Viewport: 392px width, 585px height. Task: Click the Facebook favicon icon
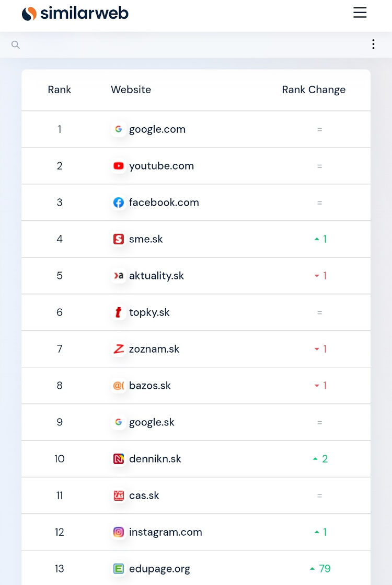[x=119, y=203]
